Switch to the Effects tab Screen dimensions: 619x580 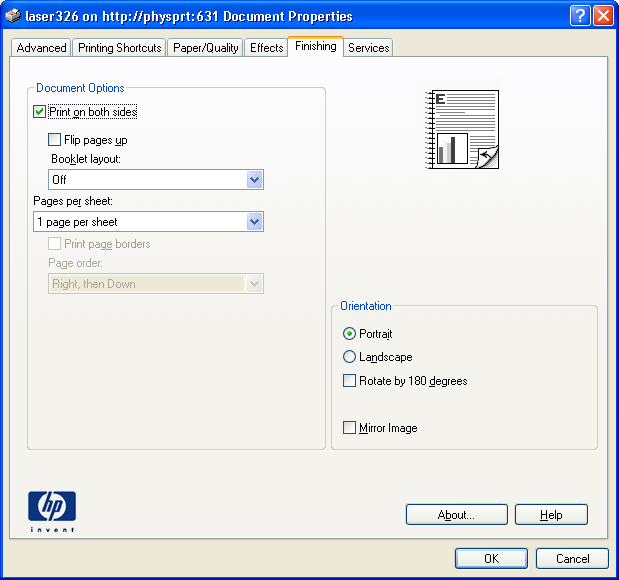(x=266, y=48)
